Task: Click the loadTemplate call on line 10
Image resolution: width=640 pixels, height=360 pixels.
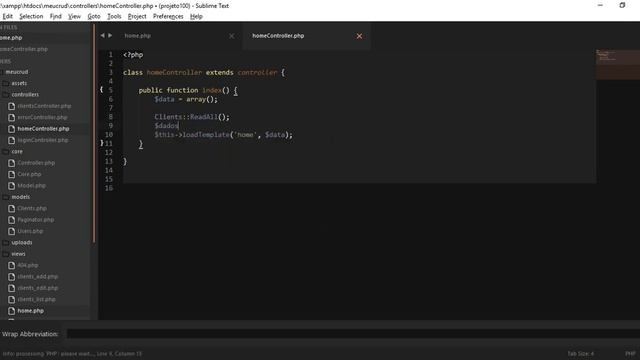Action: click(x=223, y=135)
